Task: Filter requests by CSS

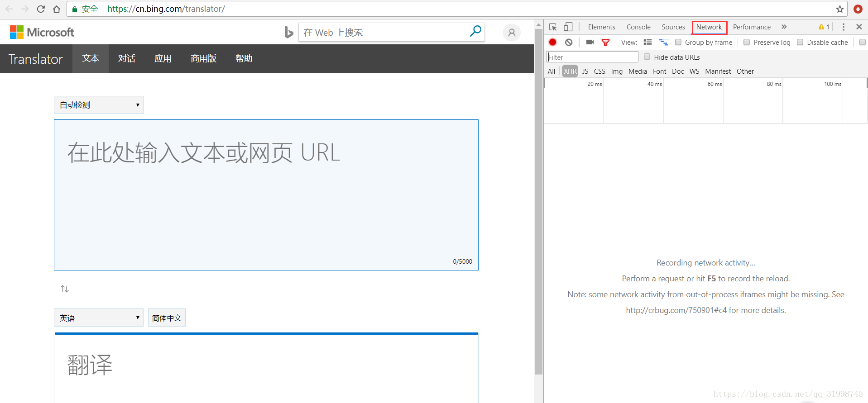Action: 599,71
